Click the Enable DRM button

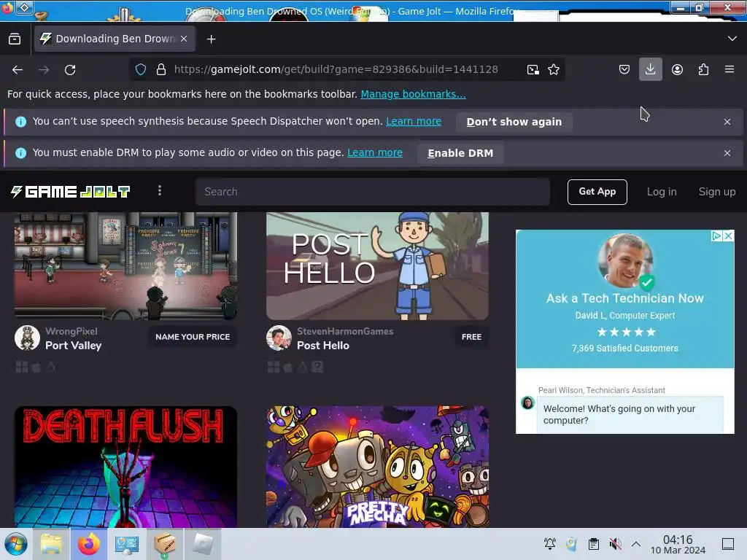[460, 153]
